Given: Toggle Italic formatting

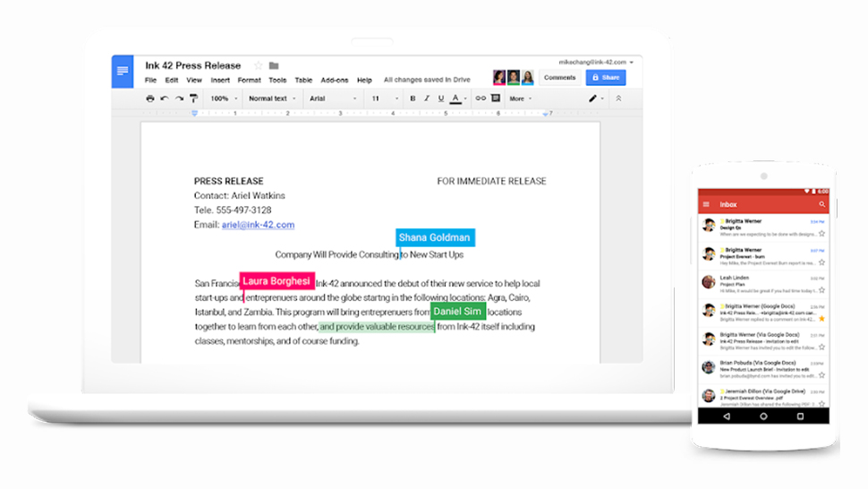Looking at the screenshot, I should pos(427,99).
